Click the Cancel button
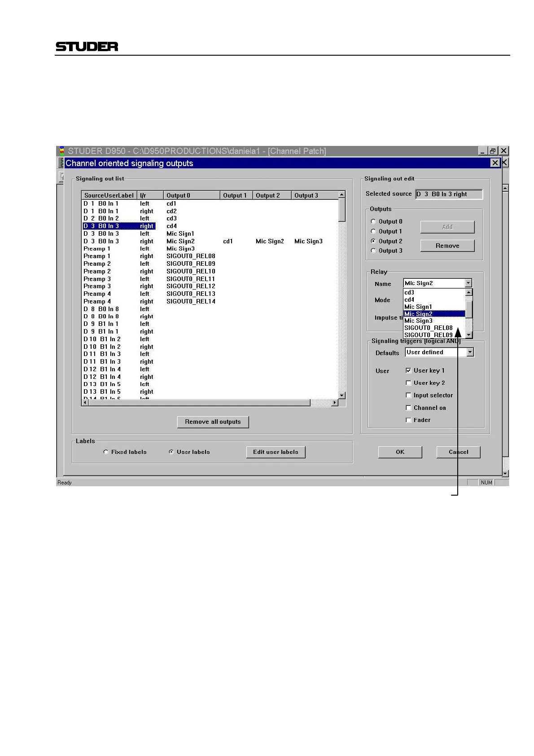 tap(458, 452)
